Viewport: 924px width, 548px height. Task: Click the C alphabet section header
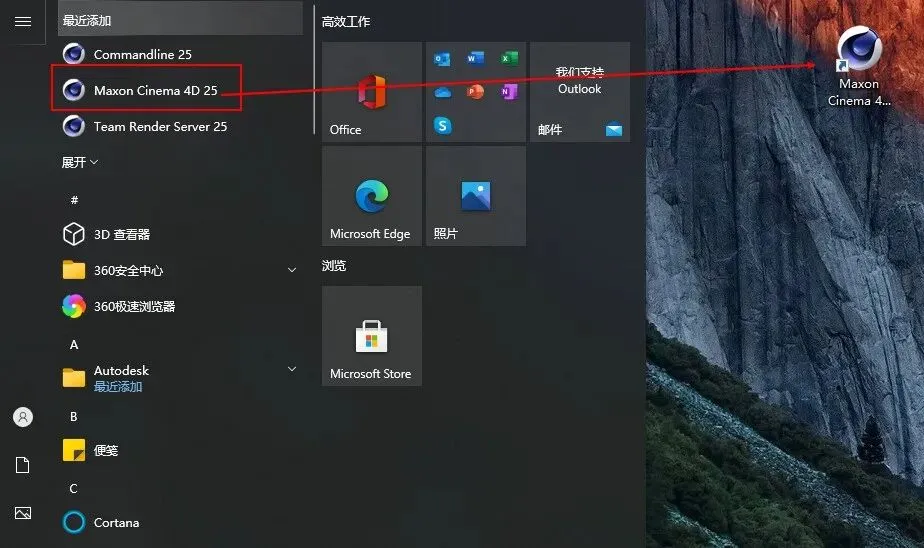tap(73, 488)
